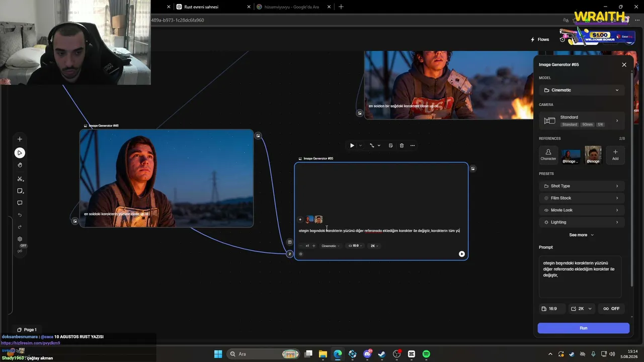Pick the comment bubble tool

click(x=20, y=203)
